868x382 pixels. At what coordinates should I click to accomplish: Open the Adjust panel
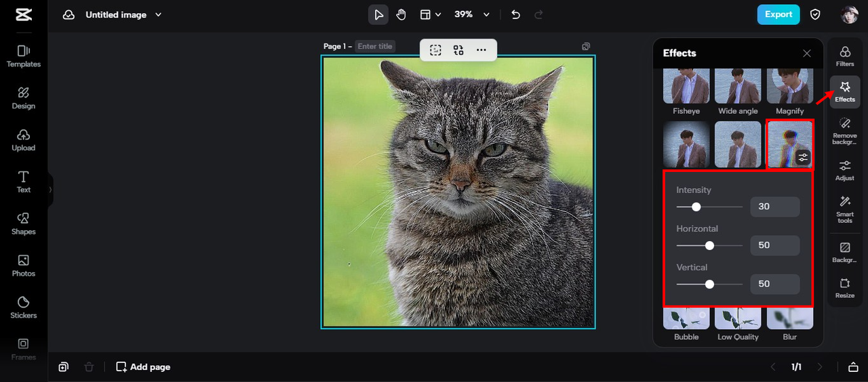coord(845,170)
